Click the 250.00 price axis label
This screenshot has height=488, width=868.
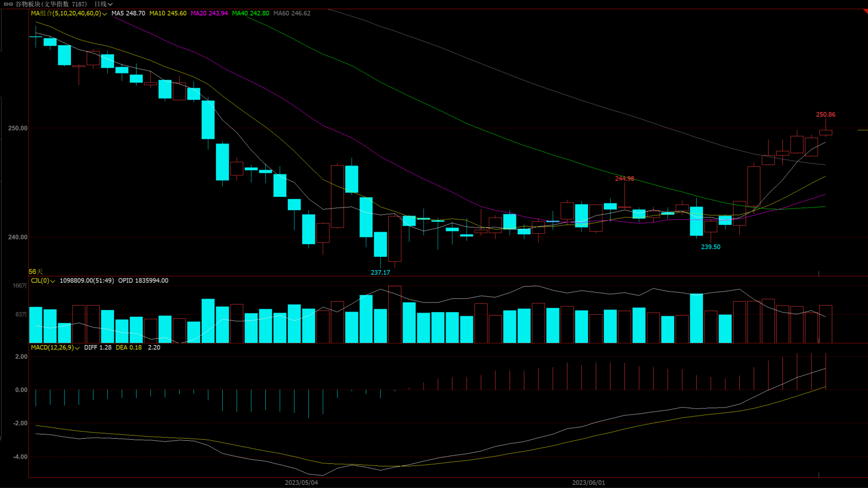point(18,128)
